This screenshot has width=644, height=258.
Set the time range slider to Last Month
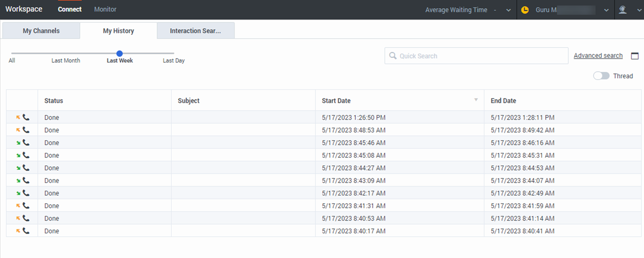66,53
